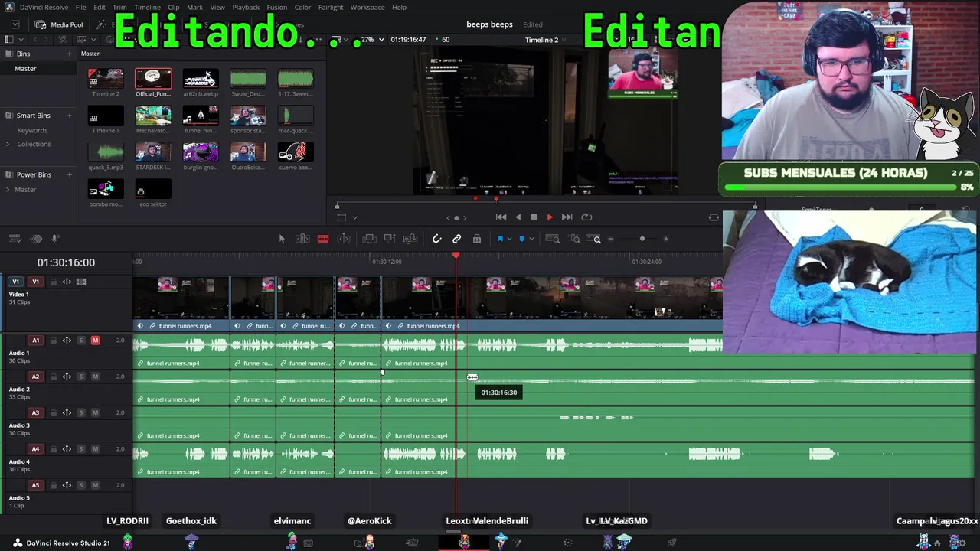The width and height of the screenshot is (980, 551).
Task: Zoom out the timeline with minus button
Action: pos(610,239)
